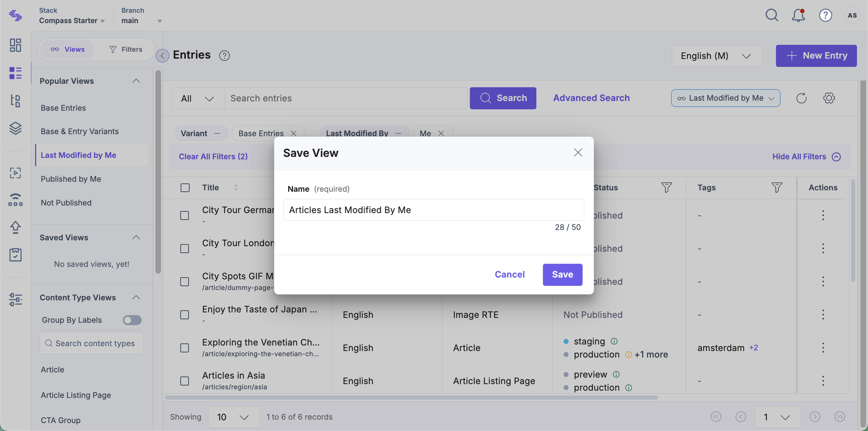Image resolution: width=868 pixels, height=431 pixels.
Task: Open the English (M) language dropdown
Action: pos(717,56)
